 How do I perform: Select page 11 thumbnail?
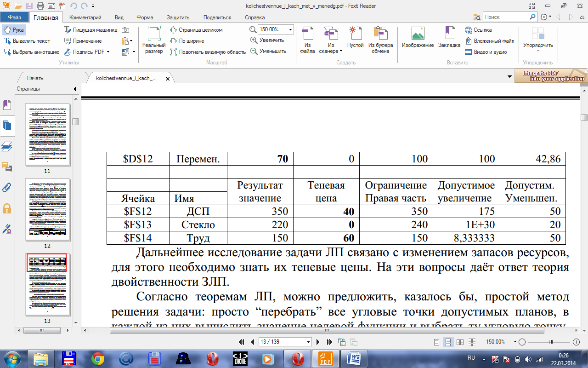point(47,134)
